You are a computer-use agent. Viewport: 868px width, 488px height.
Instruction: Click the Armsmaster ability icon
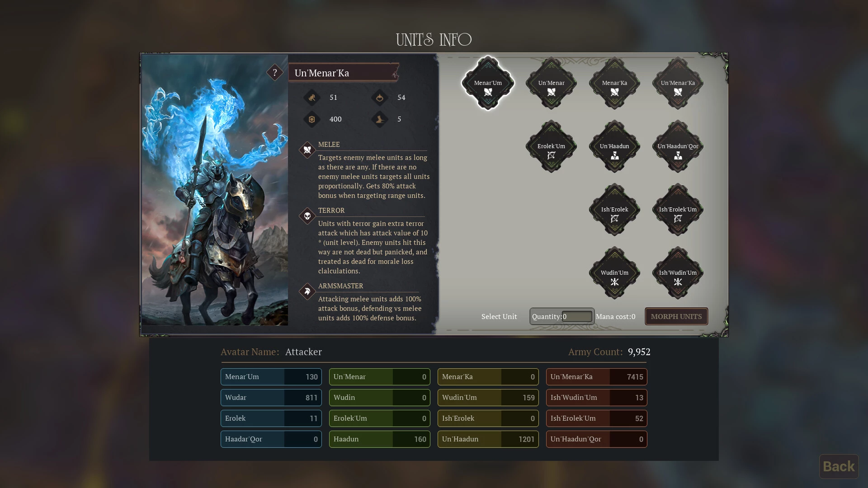pos(307,291)
